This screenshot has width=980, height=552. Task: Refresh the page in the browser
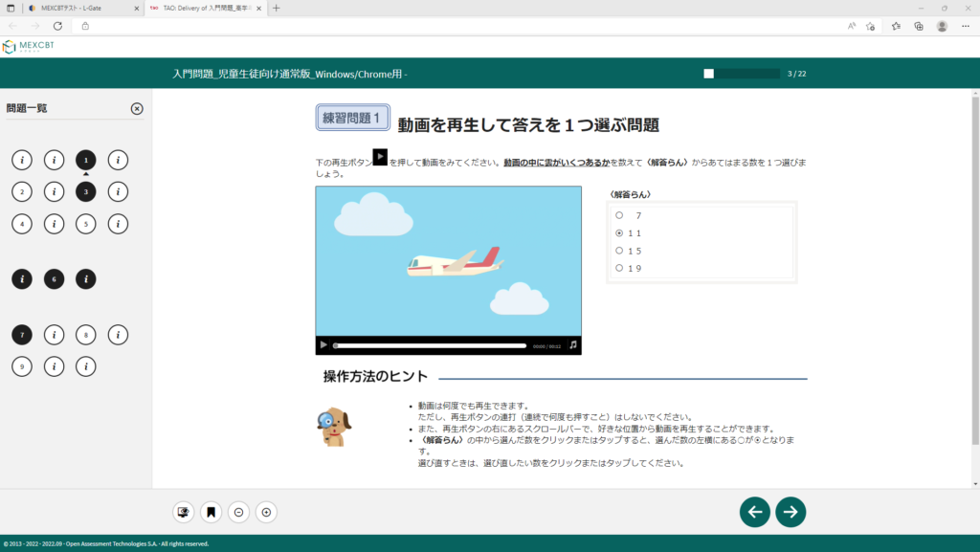coord(56,26)
